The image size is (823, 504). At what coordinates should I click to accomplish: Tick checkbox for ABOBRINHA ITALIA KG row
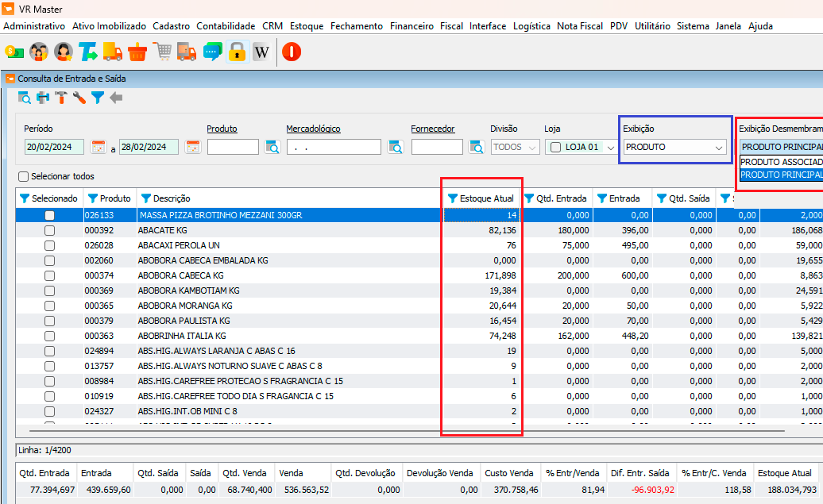[50, 336]
